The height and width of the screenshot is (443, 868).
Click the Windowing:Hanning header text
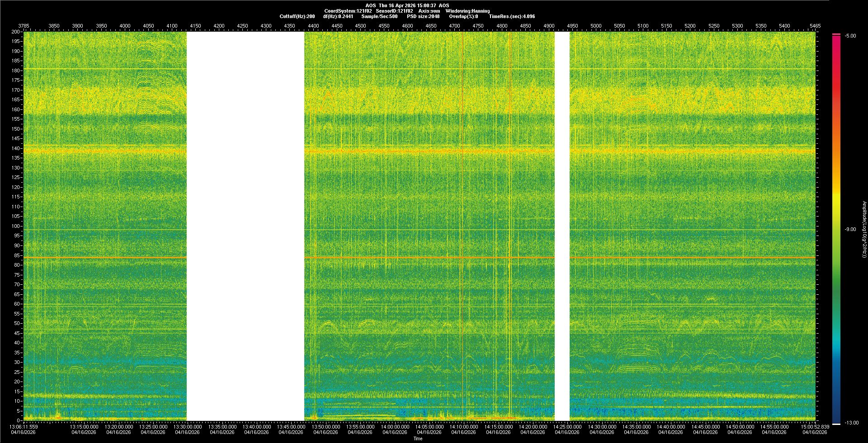[x=467, y=11]
